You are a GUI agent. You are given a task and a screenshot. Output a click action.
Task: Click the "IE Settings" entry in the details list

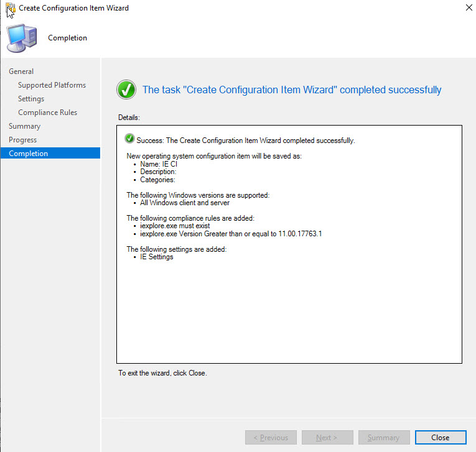pyautogui.click(x=157, y=257)
